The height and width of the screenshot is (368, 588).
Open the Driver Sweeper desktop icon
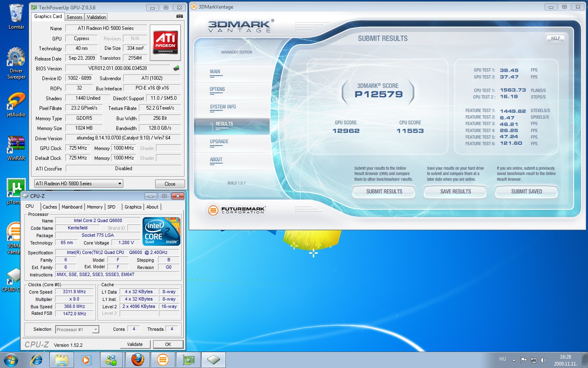[16, 63]
